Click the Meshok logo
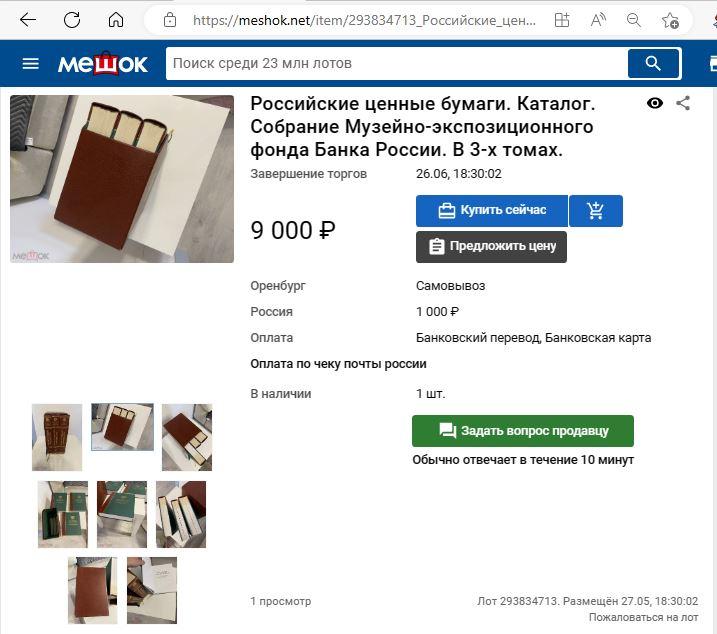The width and height of the screenshot is (717, 634). (x=102, y=64)
